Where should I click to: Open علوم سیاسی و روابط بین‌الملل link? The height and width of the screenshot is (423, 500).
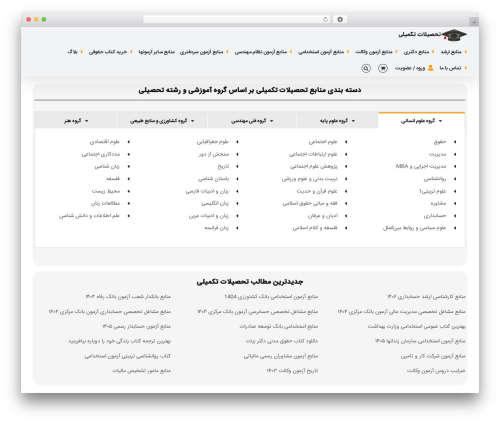pos(414,228)
